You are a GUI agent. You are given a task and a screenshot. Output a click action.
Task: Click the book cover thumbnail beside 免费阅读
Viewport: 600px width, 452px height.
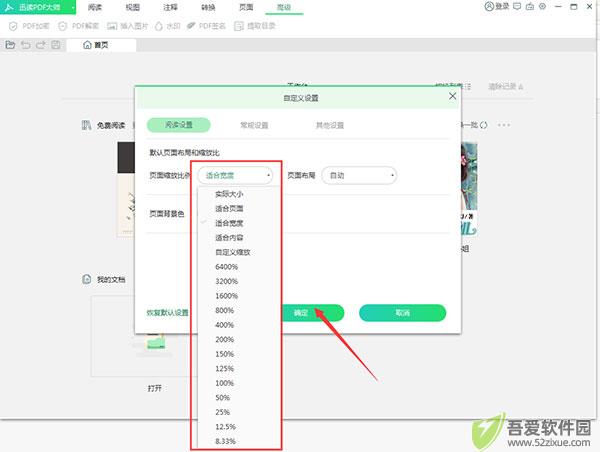[x=126, y=189]
